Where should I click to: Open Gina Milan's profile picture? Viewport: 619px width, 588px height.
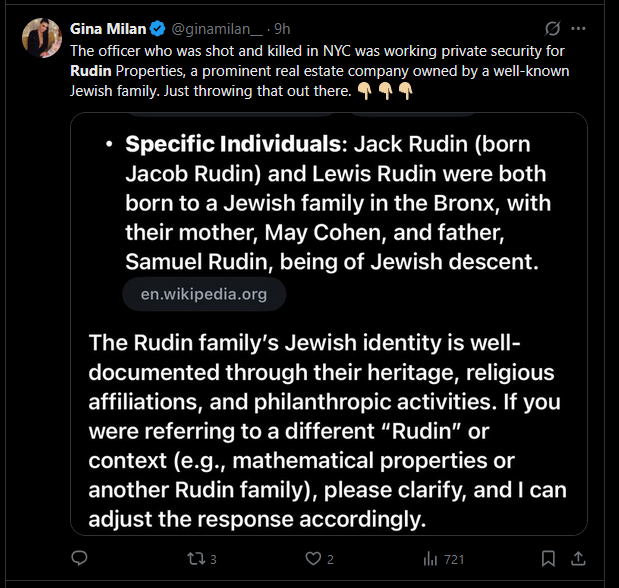tap(41, 38)
